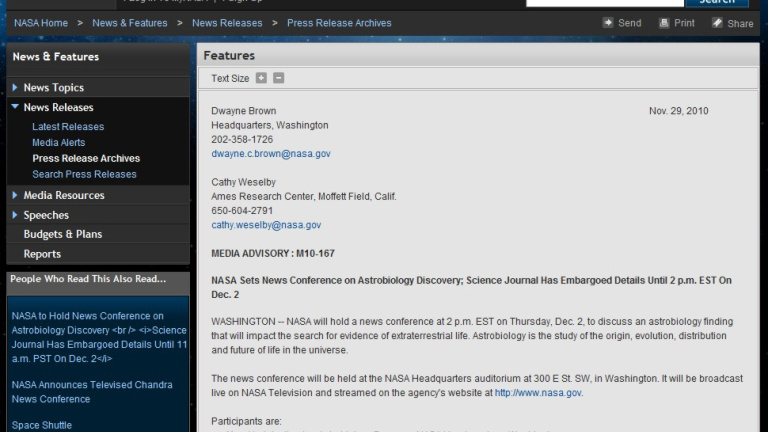
Task: Open Budgets & Plans menu item
Action: [63, 234]
